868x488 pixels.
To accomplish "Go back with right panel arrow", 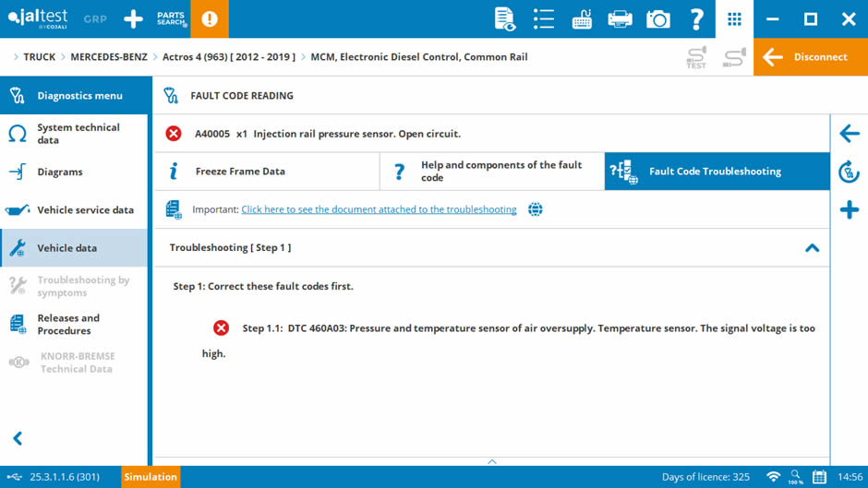I will pos(850,134).
